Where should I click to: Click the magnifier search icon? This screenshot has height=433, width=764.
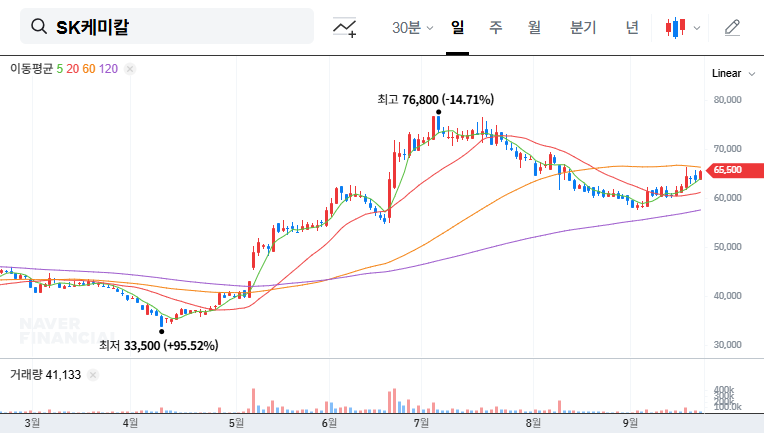(39, 26)
